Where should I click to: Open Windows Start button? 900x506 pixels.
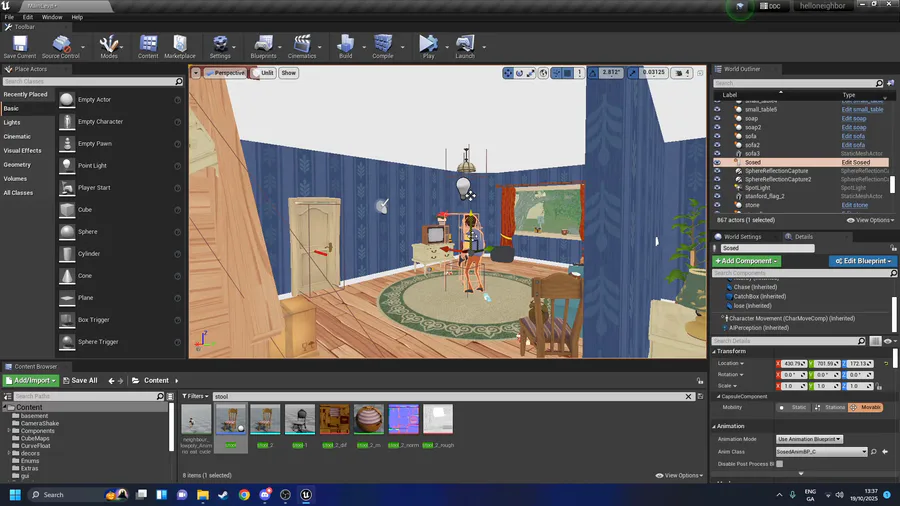pyautogui.click(x=15, y=495)
